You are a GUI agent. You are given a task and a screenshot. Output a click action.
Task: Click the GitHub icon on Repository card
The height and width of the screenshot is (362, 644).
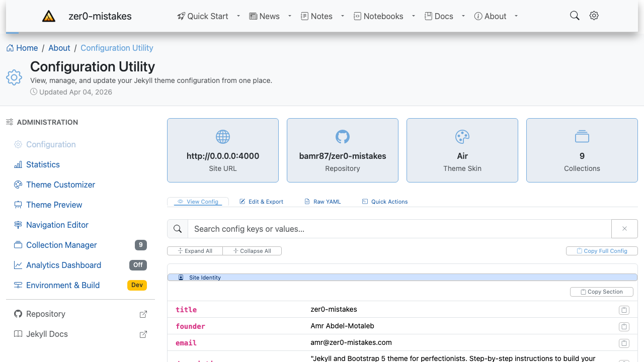(343, 137)
